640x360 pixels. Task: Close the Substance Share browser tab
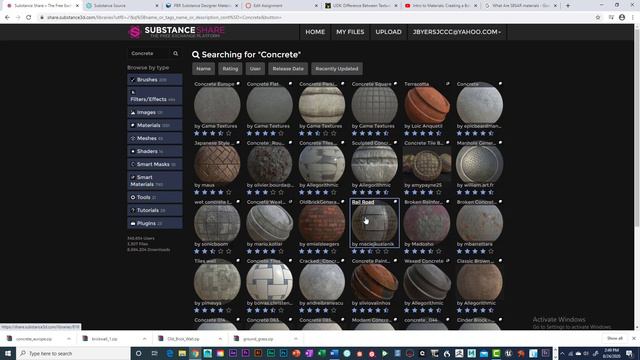coord(77,6)
